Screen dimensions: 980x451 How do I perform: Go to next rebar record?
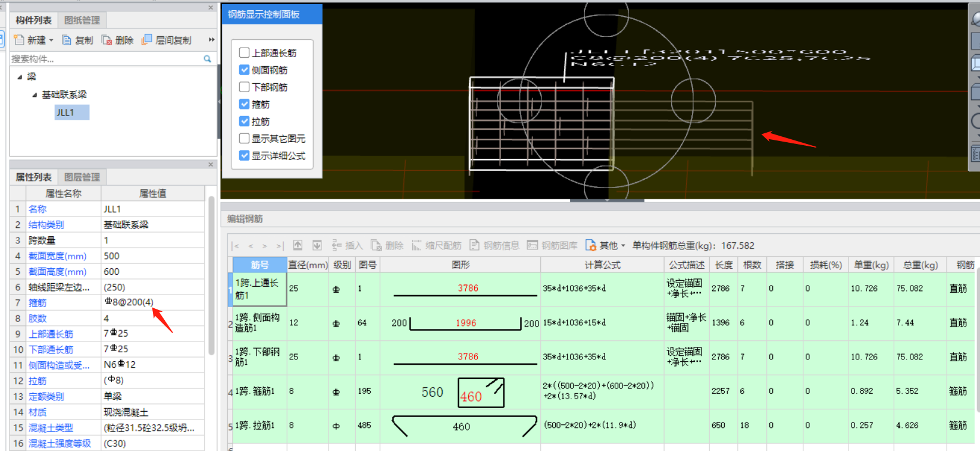pos(265,246)
